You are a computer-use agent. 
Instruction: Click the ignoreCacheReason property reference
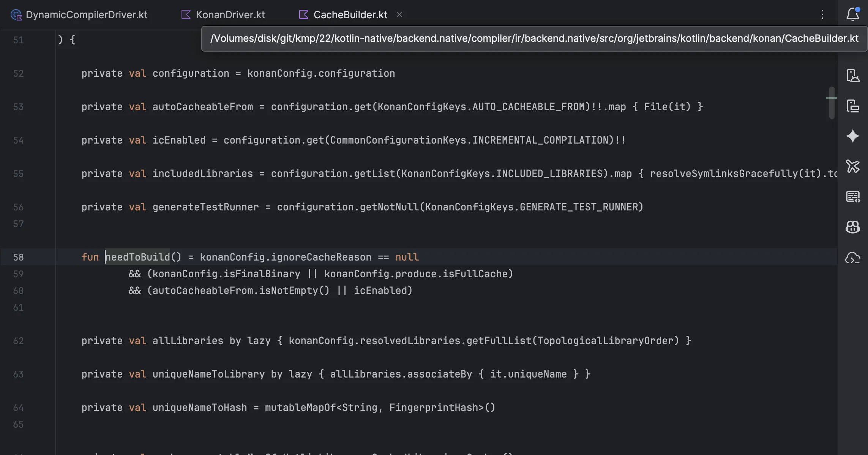click(321, 257)
